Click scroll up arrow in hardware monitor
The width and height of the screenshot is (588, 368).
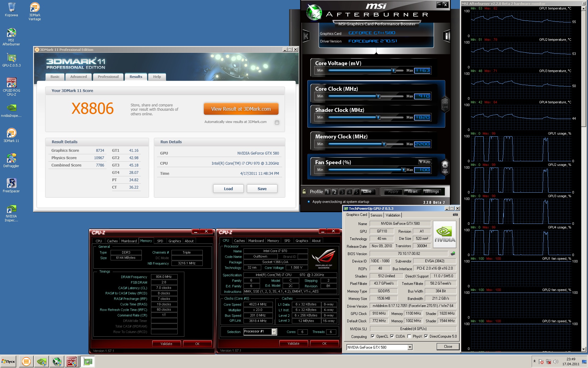[x=583, y=9]
